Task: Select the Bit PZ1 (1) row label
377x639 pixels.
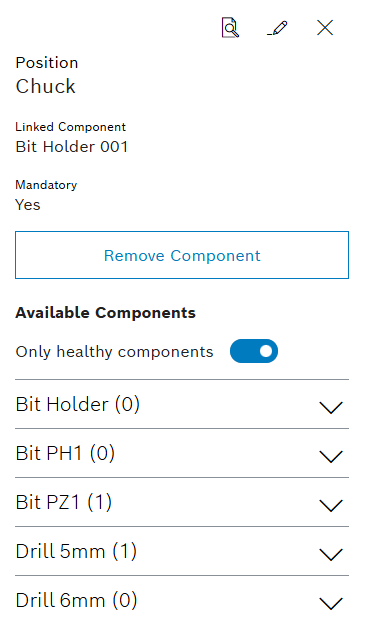Action: point(64,502)
